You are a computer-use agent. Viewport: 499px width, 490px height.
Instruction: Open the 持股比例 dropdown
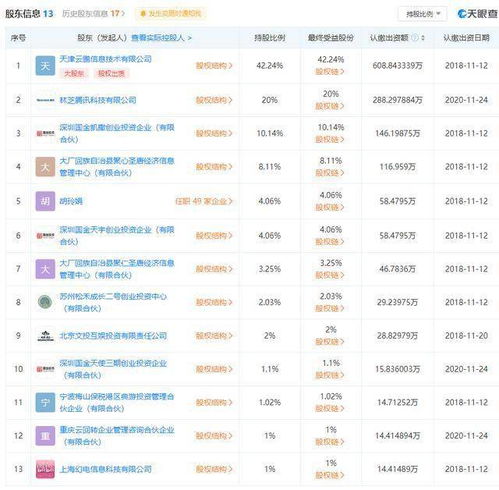[x=423, y=14]
